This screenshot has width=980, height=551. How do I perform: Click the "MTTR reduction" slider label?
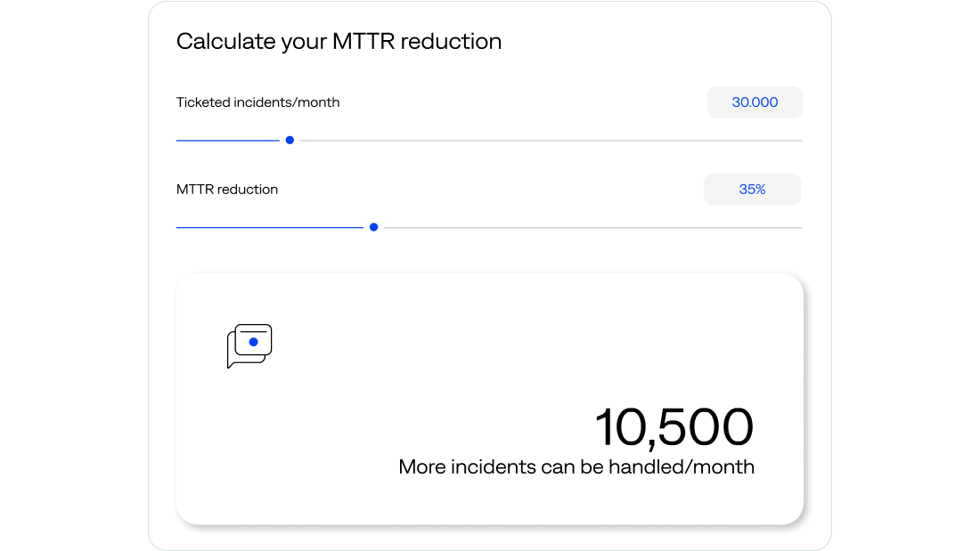pos(227,190)
